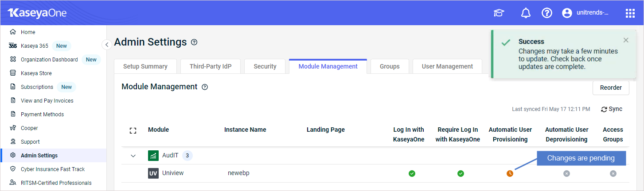This screenshot has width=644, height=191.
Task: Click the Home icon in the sidebar
Action: (13, 32)
